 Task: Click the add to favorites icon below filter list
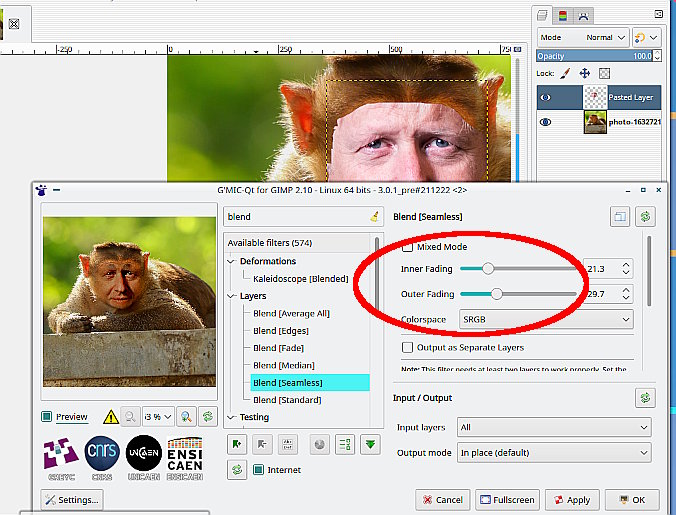(237, 444)
